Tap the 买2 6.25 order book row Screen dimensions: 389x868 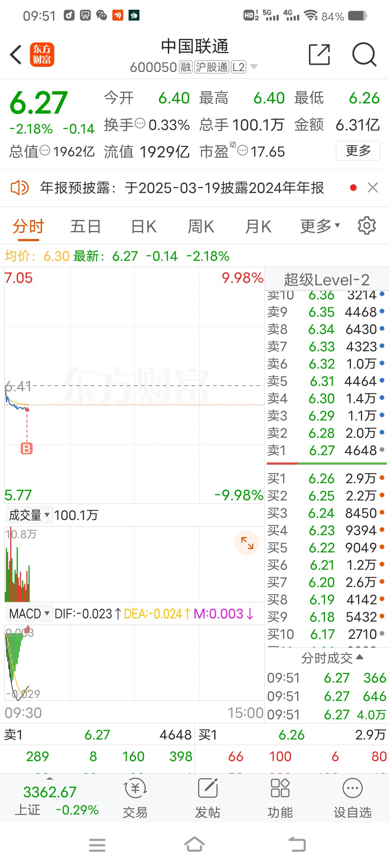tap(326, 496)
